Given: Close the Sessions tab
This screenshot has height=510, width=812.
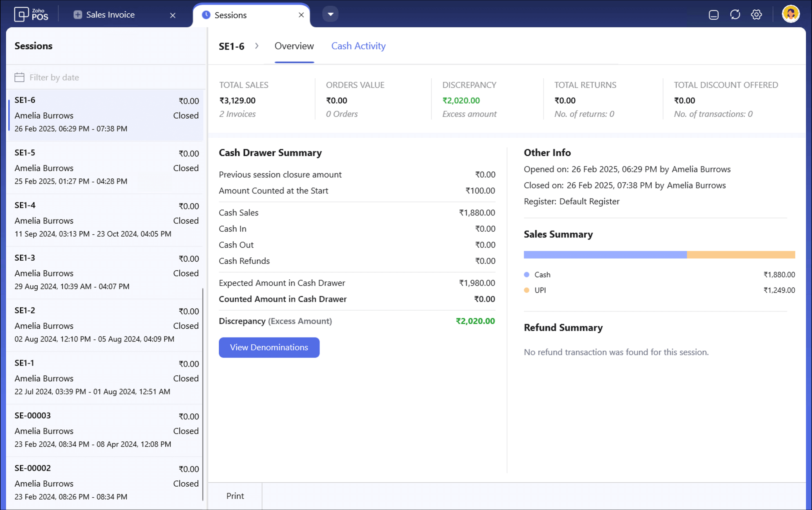Looking at the screenshot, I should pyautogui.click(x=301, y=15).
